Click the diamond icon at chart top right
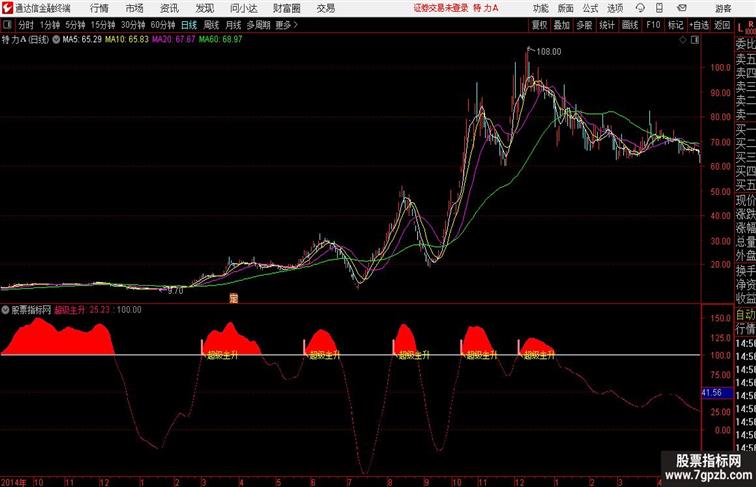Image resolution: width=756 pixels, height=487 pixels. tap(683, 40)
